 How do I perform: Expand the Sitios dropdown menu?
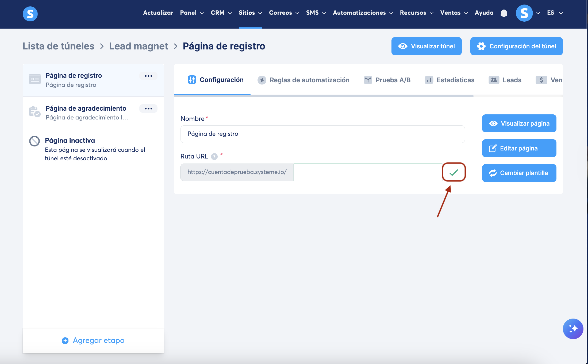point(250,13)
